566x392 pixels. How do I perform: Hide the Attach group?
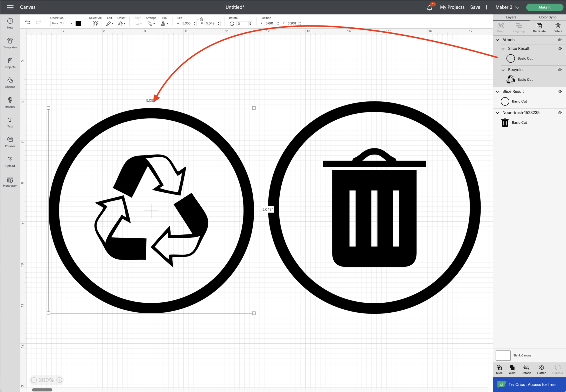[560, 40]
